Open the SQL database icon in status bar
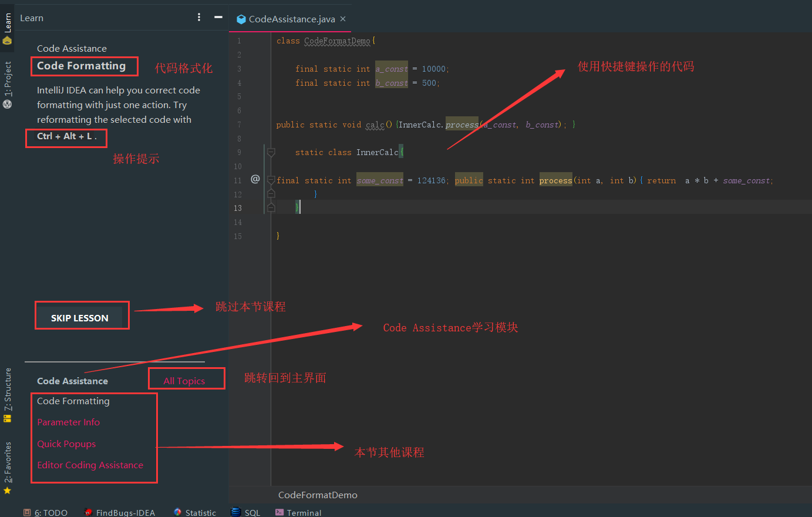Image resolution: width=812 pixels, height=517 pixels. (235, 511)
